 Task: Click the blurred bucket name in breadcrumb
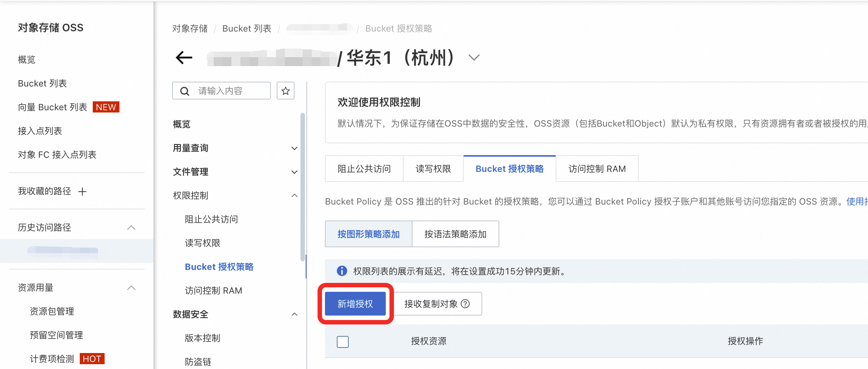click(320, 29)
